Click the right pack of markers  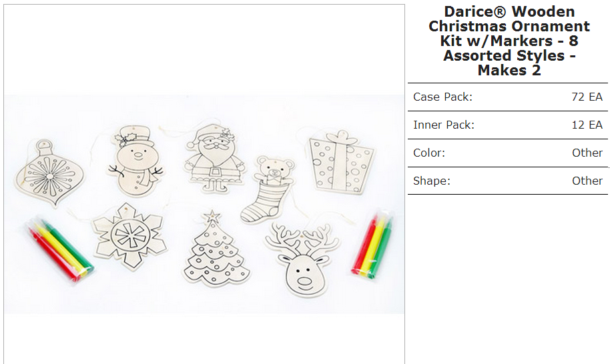372,244
